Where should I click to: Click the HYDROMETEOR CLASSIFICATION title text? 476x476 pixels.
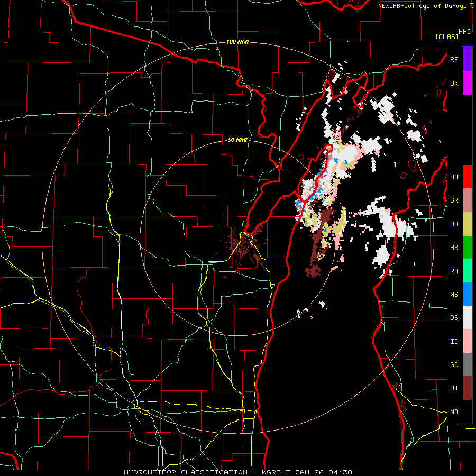click(186, 472)
